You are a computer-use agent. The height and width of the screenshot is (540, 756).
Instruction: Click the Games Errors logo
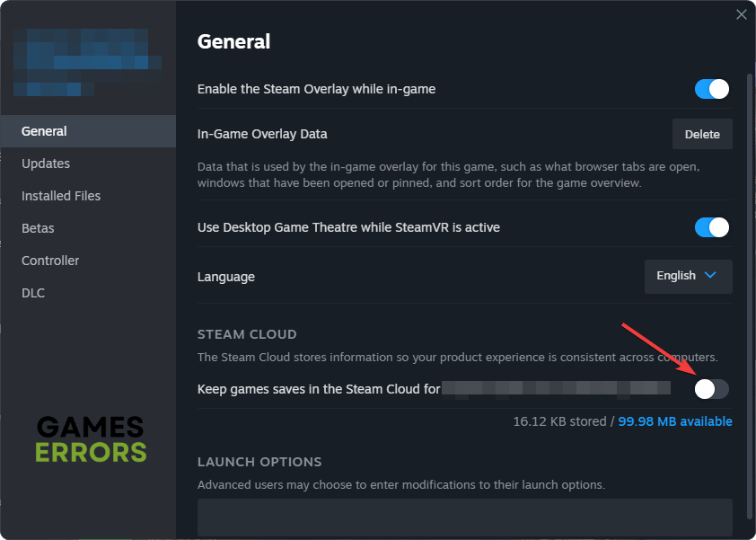90,438
